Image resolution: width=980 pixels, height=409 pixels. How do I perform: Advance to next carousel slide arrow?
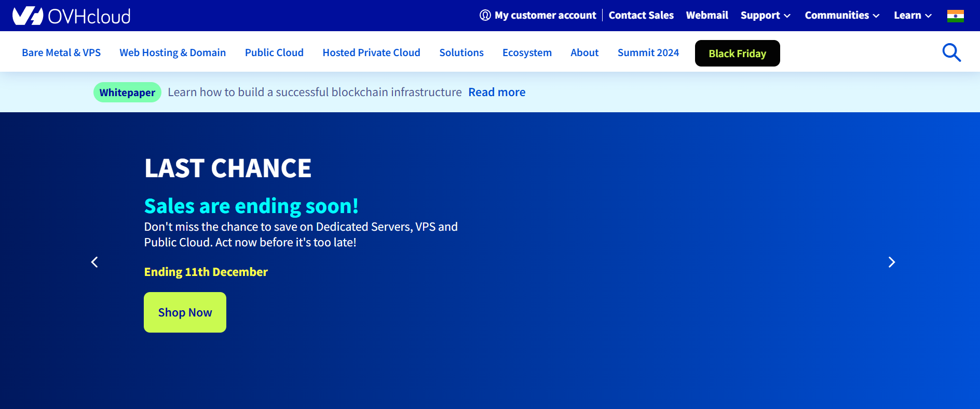891,262
